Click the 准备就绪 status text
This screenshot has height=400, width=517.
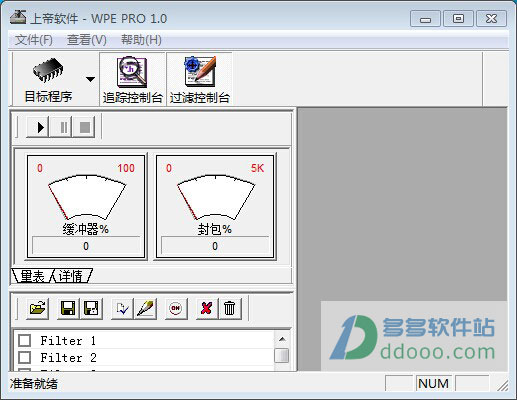pos(33,384)
